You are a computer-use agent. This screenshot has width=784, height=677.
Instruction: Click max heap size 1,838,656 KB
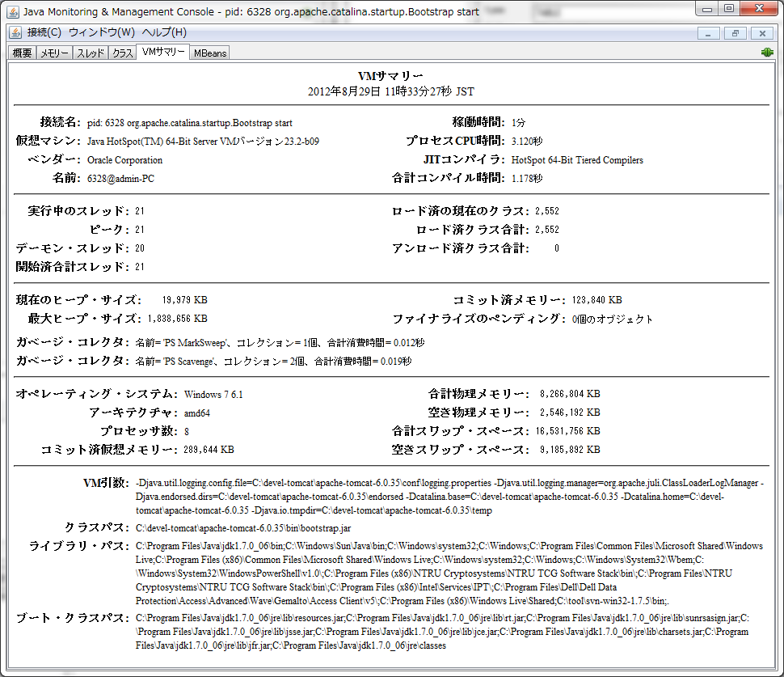click(x=178, y=318)
